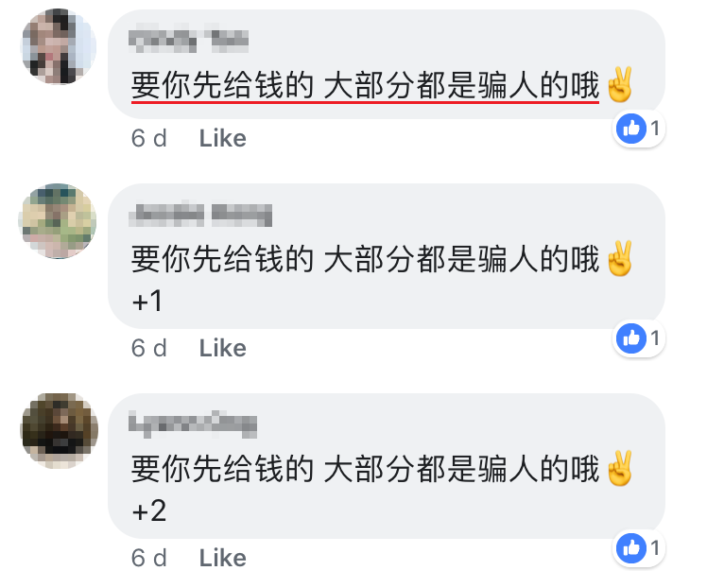This screenshot has width=707, height=588.
Task: Click the thumbs-up reaction icon on the +2 comment
Action: 631,548
